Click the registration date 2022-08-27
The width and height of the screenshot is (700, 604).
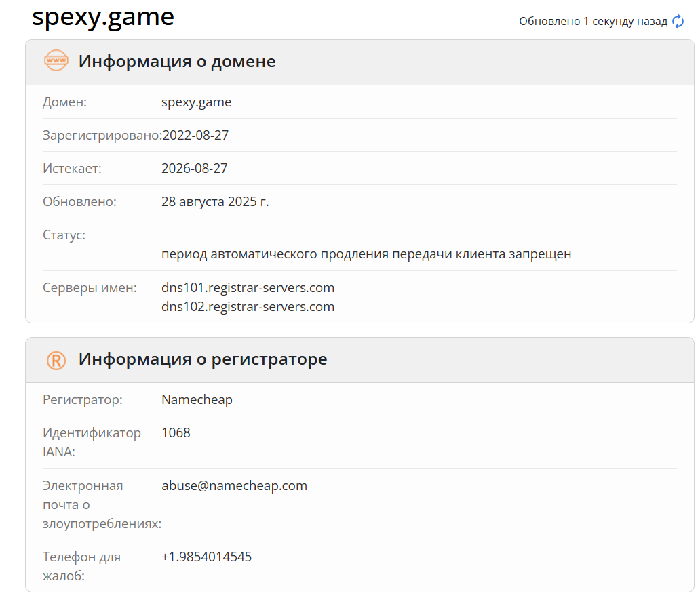pos(195,135)
